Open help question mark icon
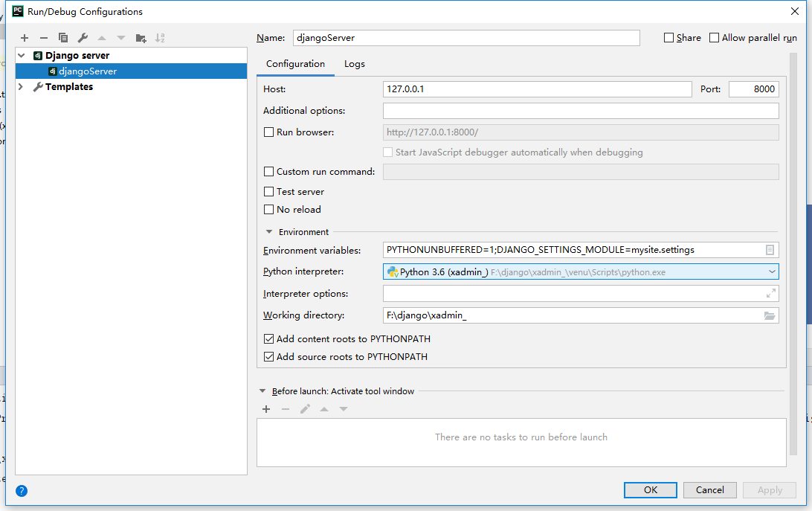 22,491
